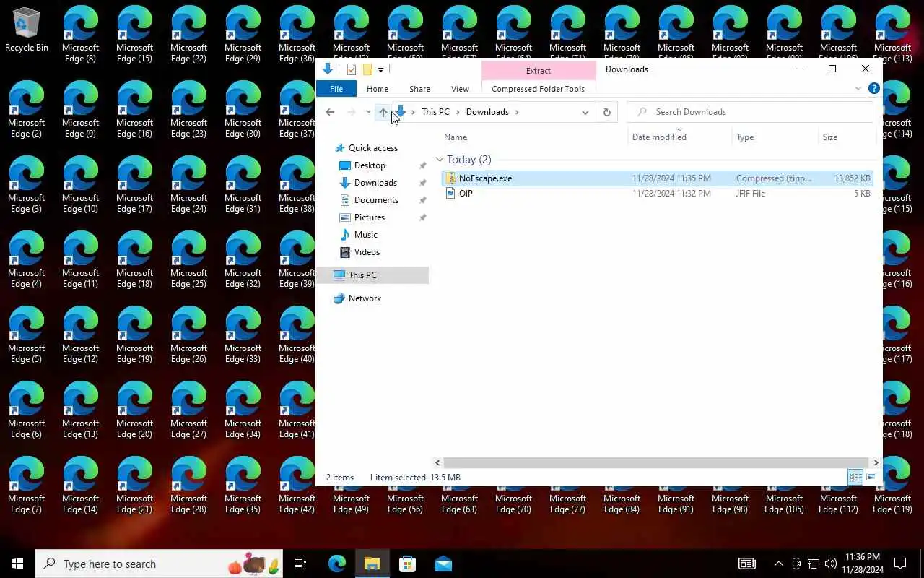Select the Microsoft Edge (7) desktop shortcut
This screenshot has width=924, height=578.
(26, 486)
